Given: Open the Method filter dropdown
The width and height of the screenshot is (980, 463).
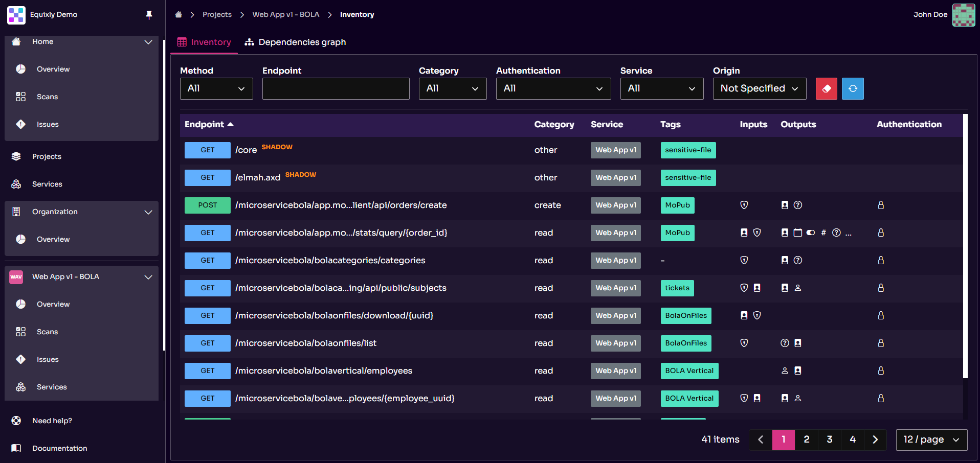Looking at the screenshot, I should pyautogui.click(x=216, y=88).
